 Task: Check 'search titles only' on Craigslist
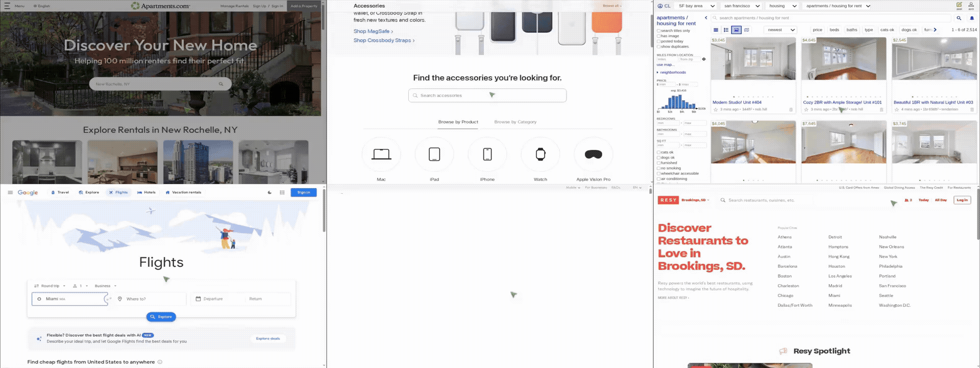pyautogui.click(x=658, y=31)
